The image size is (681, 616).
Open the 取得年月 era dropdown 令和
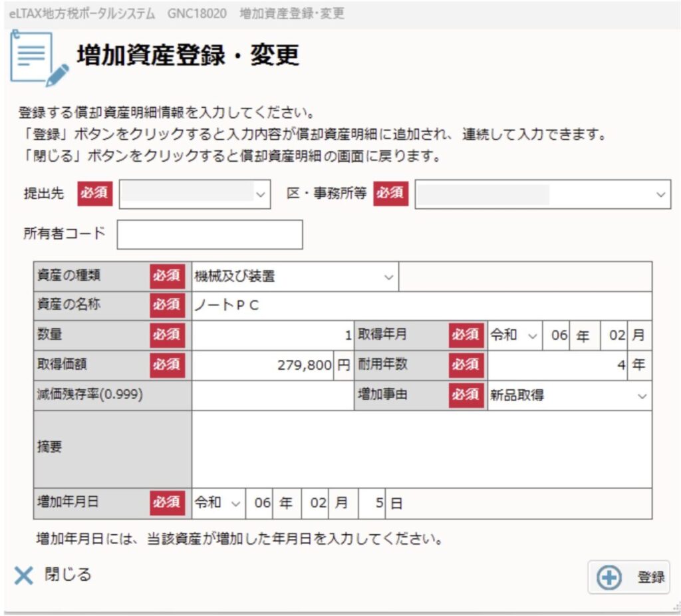[515, 335]
